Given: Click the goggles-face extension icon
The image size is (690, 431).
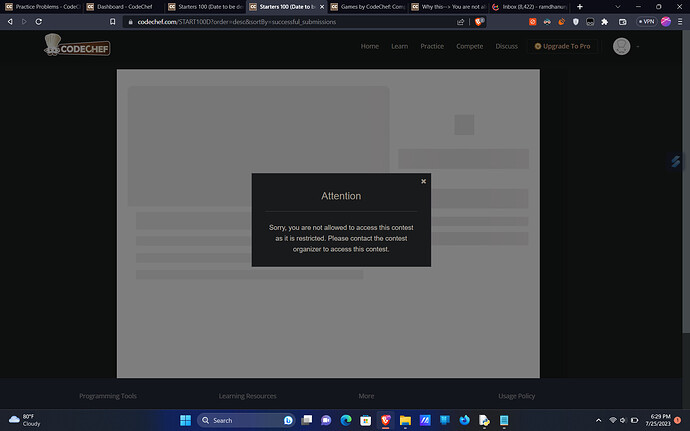Looking at the screenshot, I should pyautogui.click(x=547, y=22).
